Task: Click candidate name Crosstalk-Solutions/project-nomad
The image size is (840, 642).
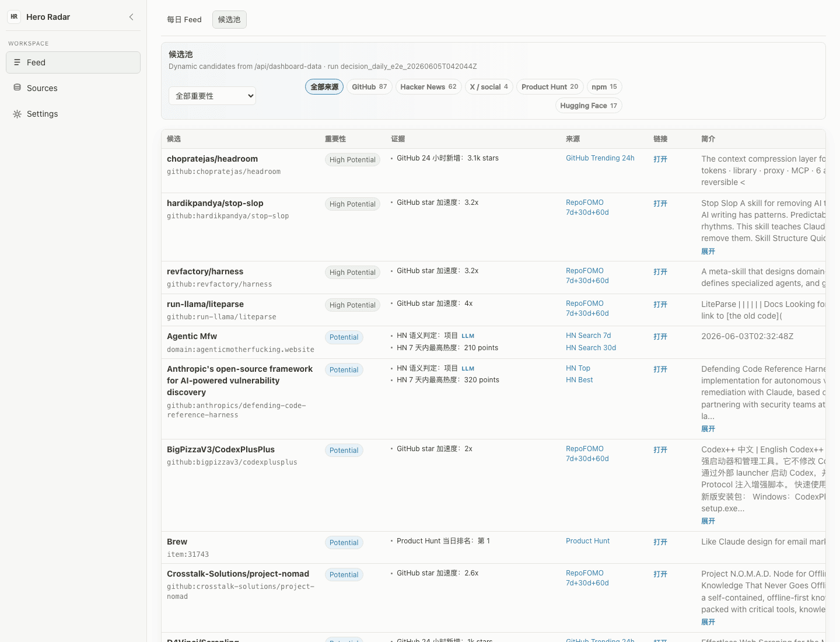Action: pos(238,574)
